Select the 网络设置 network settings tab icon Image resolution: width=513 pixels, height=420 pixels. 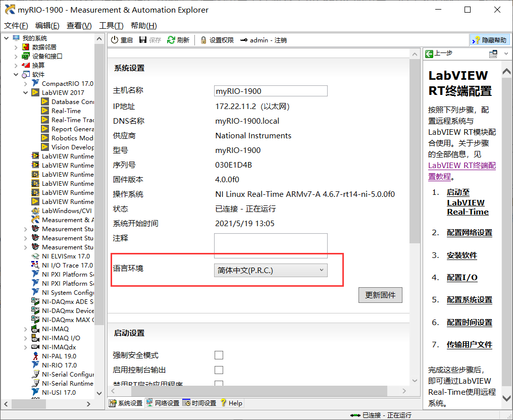[x=150, y=403]
